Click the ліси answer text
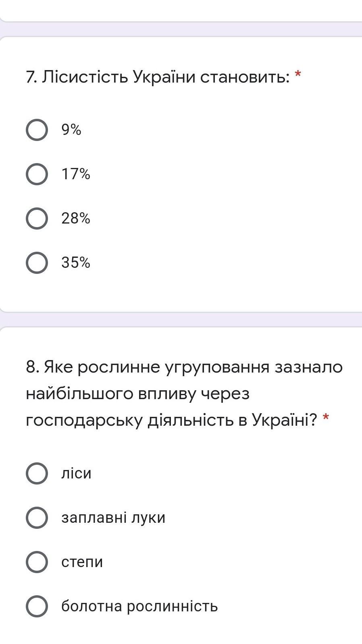This screenshot has height=644, width=362. [x=76, y=473]
